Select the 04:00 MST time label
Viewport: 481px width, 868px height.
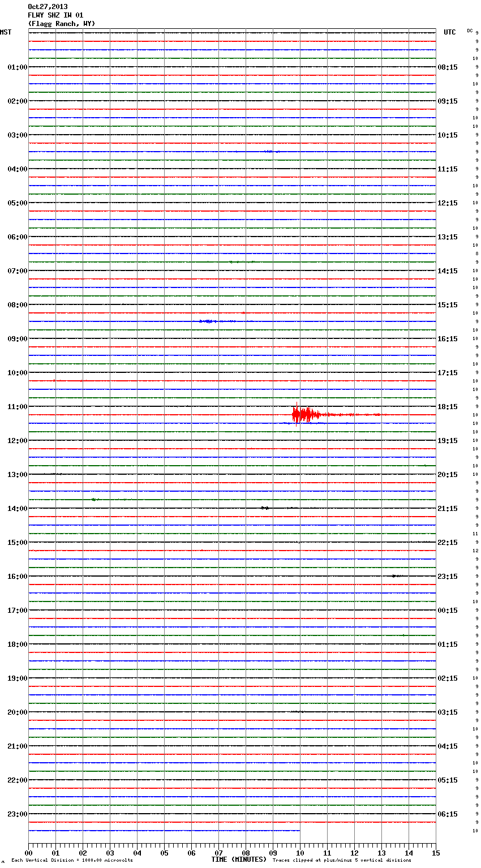[x=18, y=169]
